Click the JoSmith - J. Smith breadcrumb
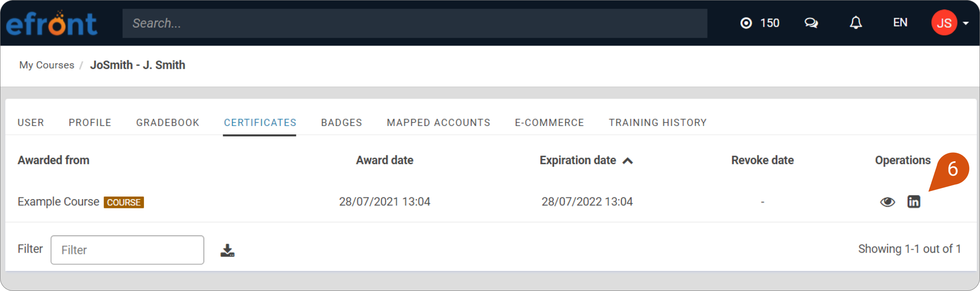This screenshot has width=980, height=291. pos(138,65)
